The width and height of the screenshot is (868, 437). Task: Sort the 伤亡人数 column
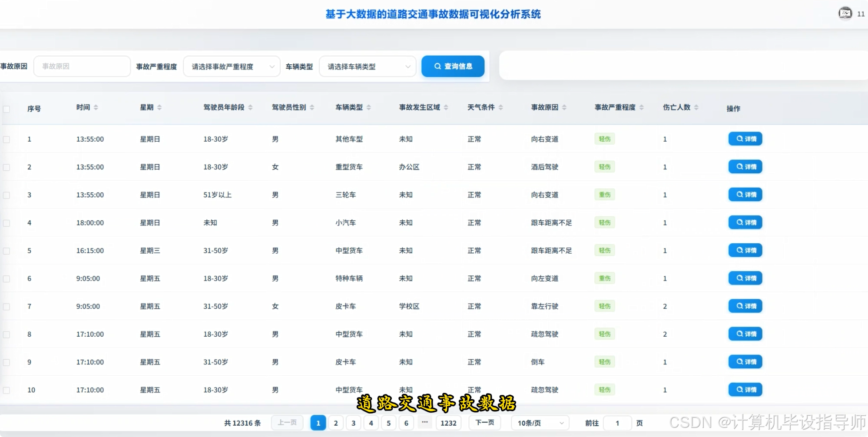click(697, 107)
